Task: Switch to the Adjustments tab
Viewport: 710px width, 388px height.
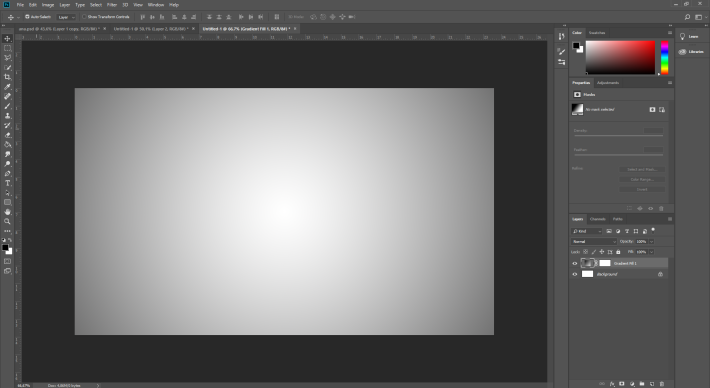Action: coord(608,83)
